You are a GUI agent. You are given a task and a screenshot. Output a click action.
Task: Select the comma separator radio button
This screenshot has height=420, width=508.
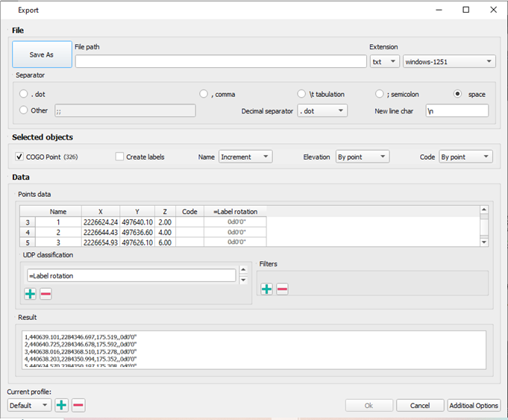tap(204, 94)
